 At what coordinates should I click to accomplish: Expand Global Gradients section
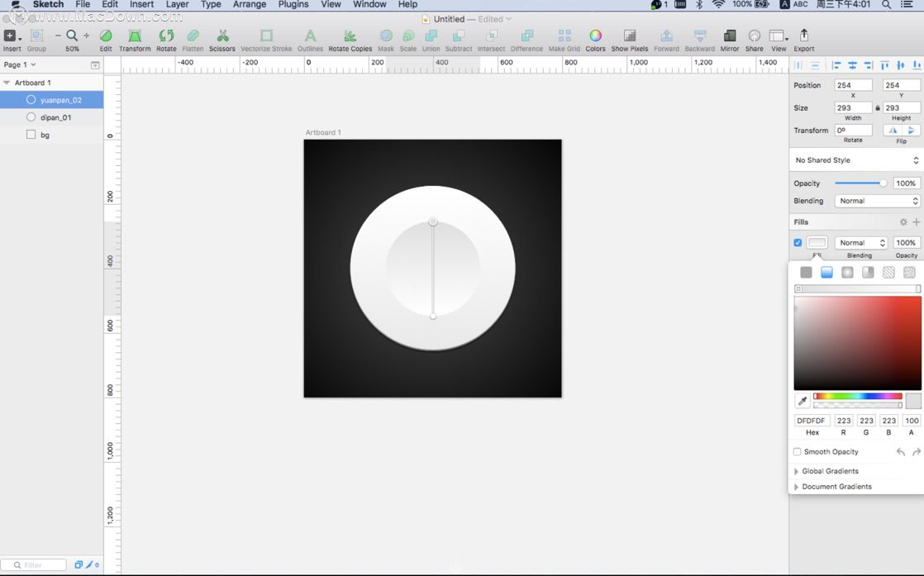796,471
